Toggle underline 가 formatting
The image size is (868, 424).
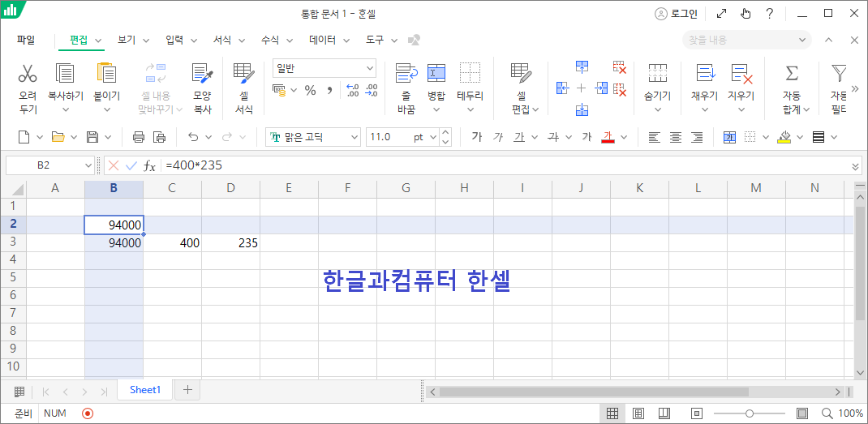518,137
